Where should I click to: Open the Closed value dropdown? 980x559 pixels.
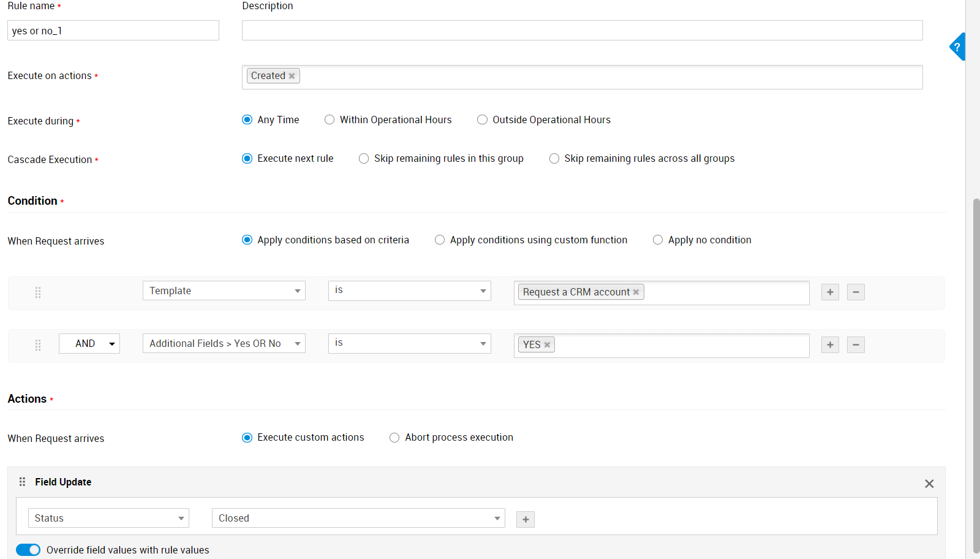358,519
